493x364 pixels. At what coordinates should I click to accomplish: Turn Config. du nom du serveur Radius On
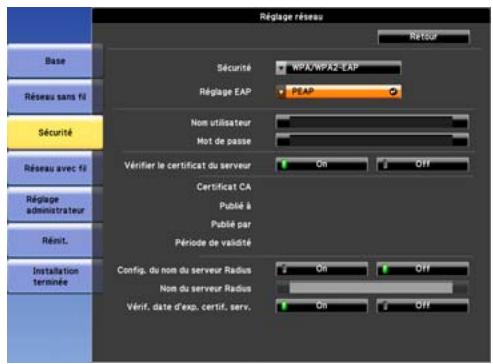322,269
